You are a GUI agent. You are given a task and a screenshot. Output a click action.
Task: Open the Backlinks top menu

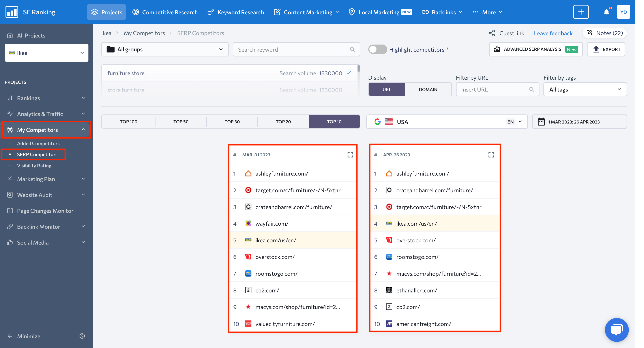click(x=442, y=12)
